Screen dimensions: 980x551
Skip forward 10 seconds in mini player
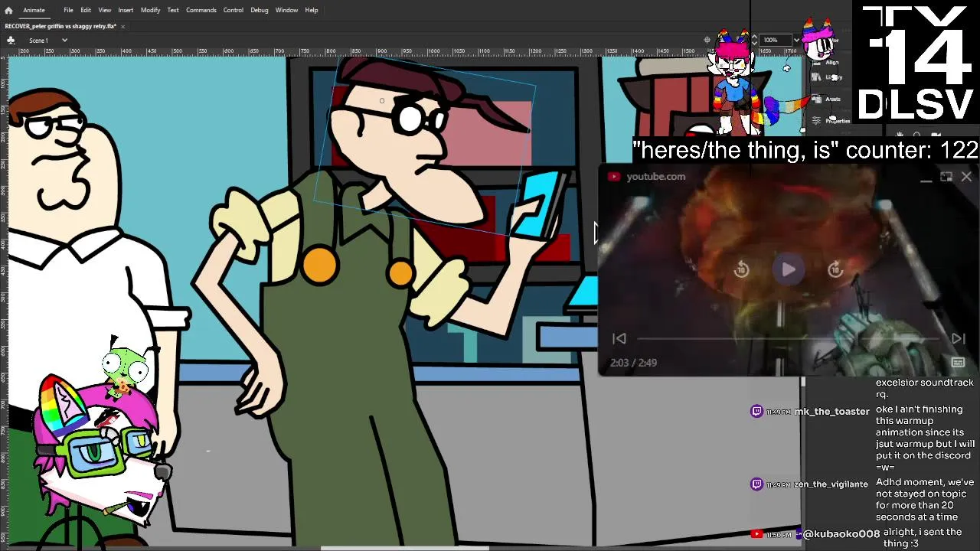pos(835,269)
